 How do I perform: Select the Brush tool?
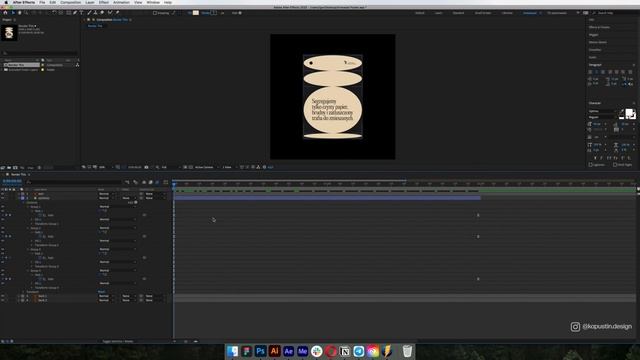point(89,13)
